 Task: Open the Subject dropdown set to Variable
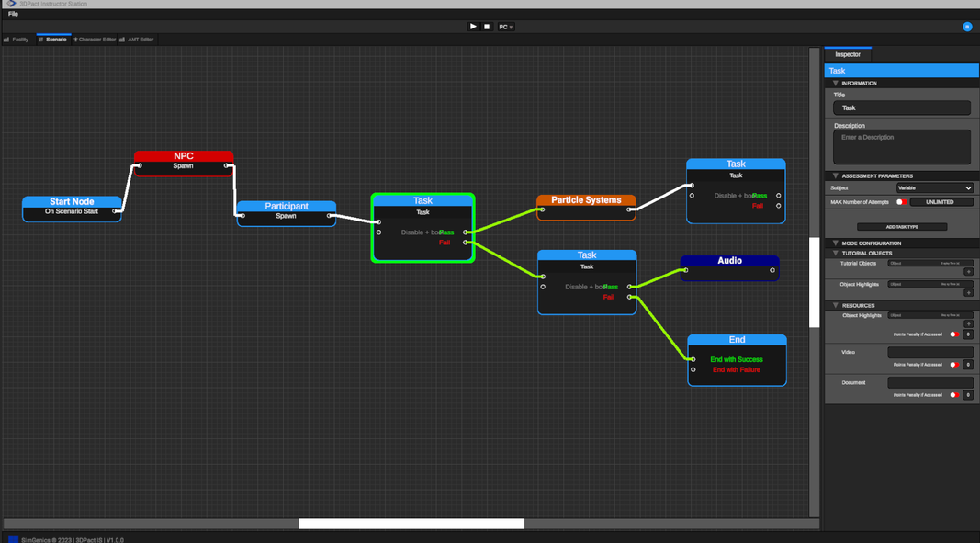pos(934,187)
